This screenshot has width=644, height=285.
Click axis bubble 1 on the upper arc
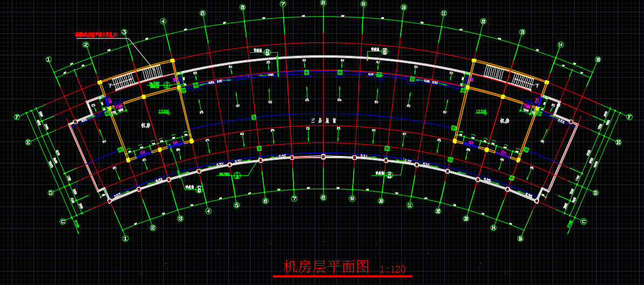[x=49, y=60]
